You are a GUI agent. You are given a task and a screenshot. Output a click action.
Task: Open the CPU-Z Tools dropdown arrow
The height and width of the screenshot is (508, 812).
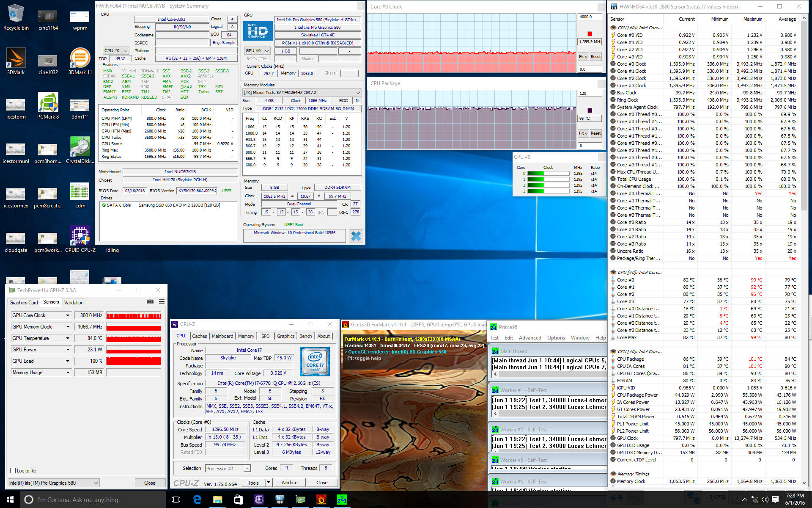click(x=269, y=483)
